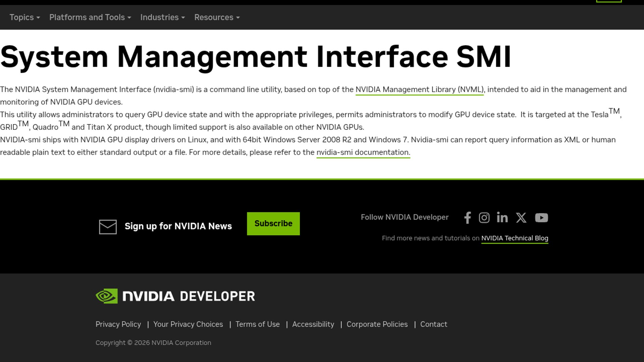The height and width of the screenshot is (362, 644).
Task: Open the Resources navigation menu
Action: [x=217, y=17]
